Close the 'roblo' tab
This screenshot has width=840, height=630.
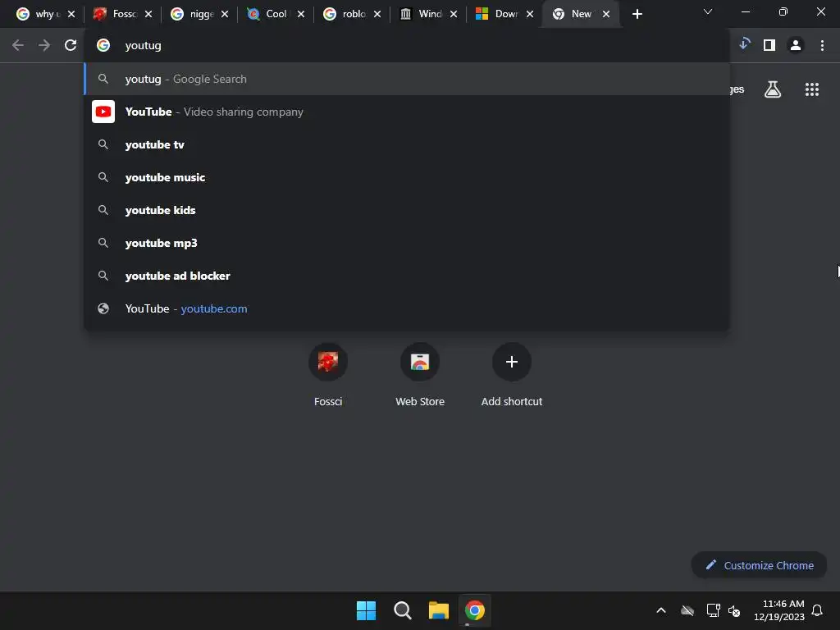pyautogui.click(x=377, y=15)
